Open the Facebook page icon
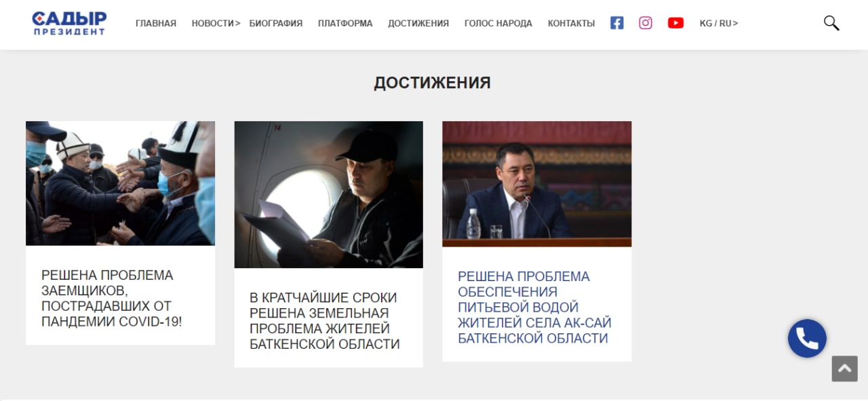The width and height of the screenshot is (868, 401). point(616,23)
